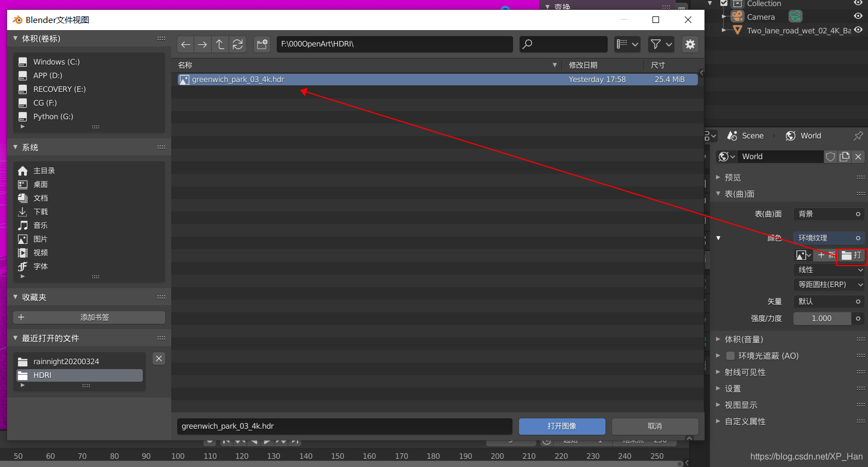Enable Ambient Occlusion checkbox (环境光遮蔽)
This screenshot has height=467, width=868.
coord(730,356)
